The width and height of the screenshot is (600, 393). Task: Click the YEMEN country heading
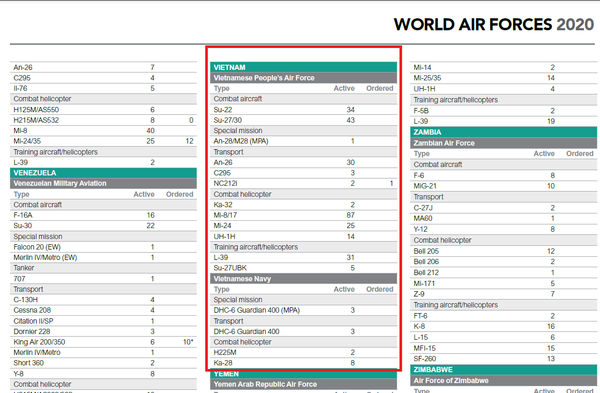coord(303,374)
